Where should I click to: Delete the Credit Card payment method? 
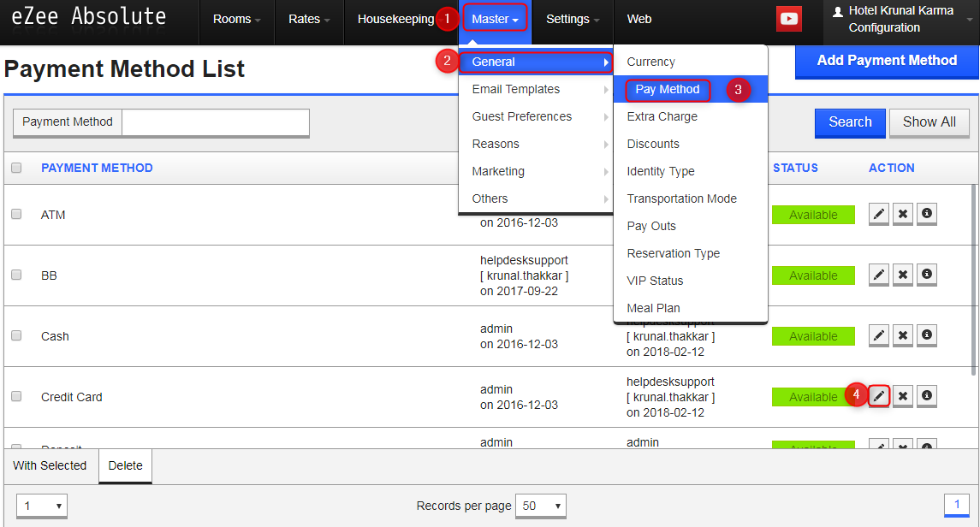click(x=902, y=396)
